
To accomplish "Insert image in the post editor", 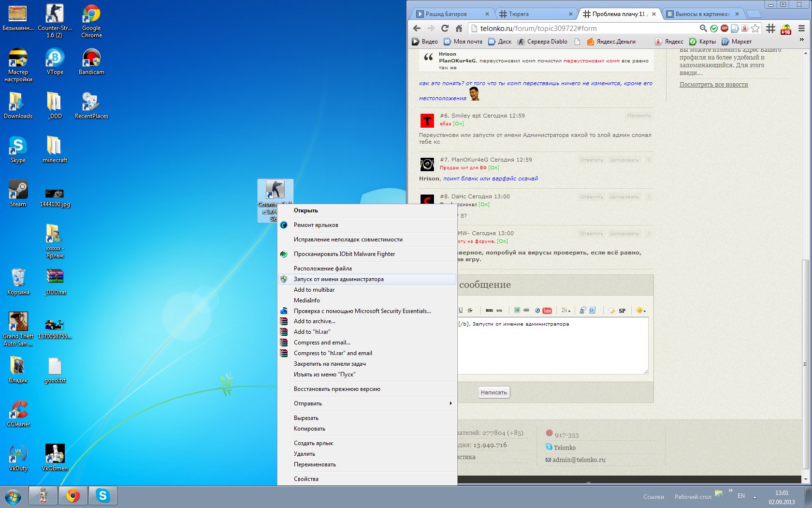I will [517, 311].
